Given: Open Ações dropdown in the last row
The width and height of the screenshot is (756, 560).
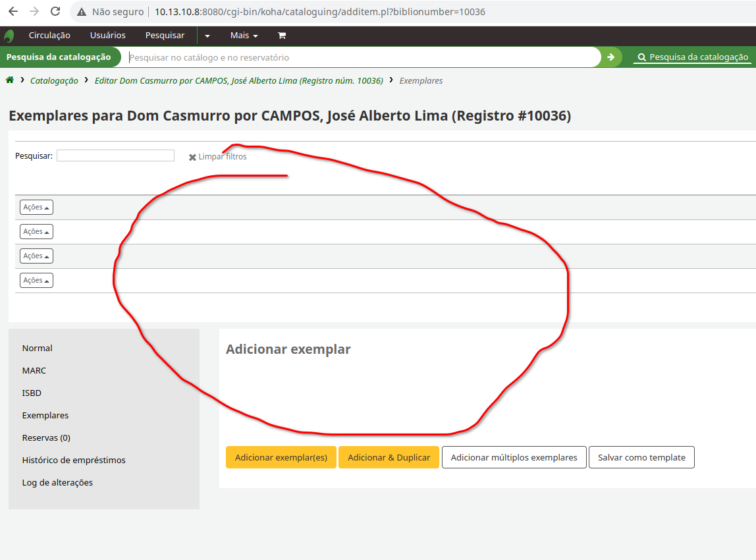Looking at the screenshot, I should [x=36, y=281].
